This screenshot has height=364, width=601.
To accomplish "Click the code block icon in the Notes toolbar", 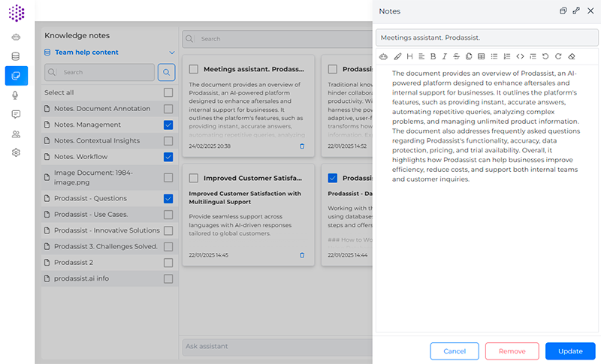I will pos(520,56).
